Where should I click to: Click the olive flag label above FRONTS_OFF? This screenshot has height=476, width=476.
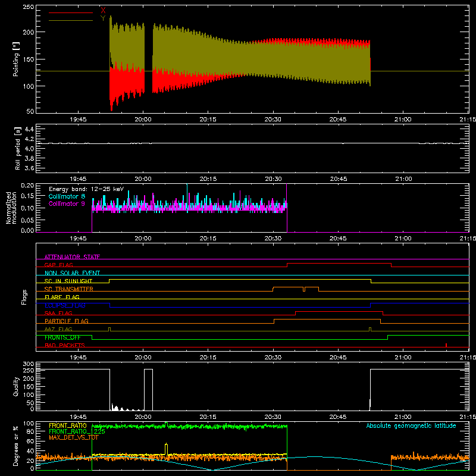click(58, 329)
